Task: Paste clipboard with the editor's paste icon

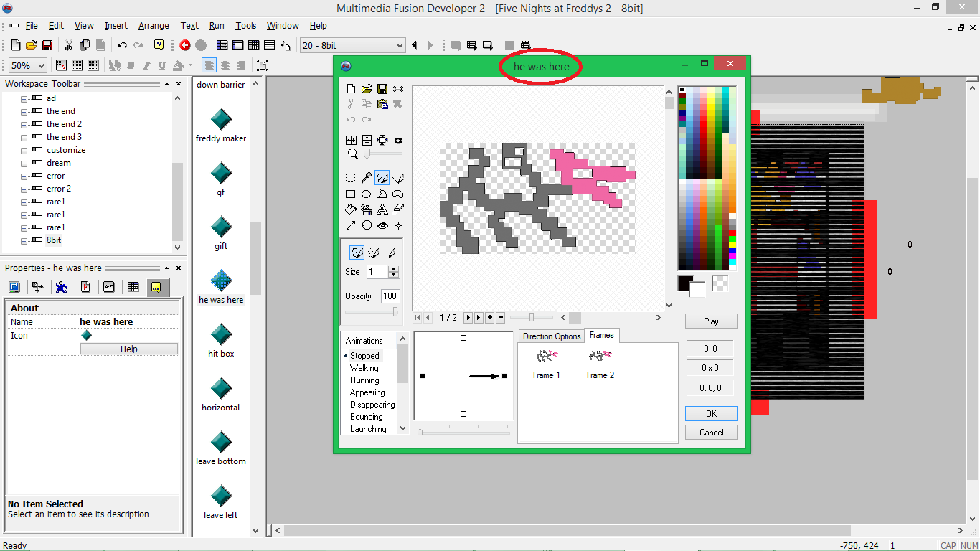Action: [382, 104]
